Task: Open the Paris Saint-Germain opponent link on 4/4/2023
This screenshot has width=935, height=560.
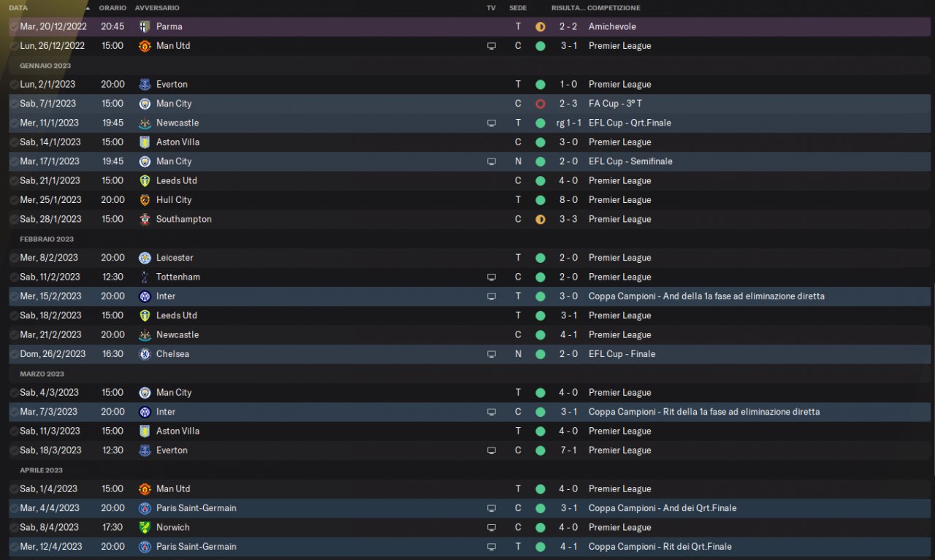Action: 196,508
